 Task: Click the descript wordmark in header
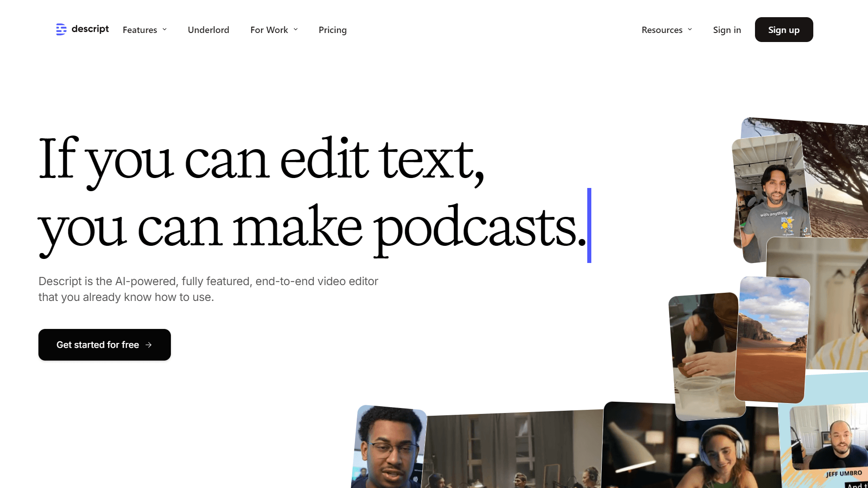tap(90, 29)
